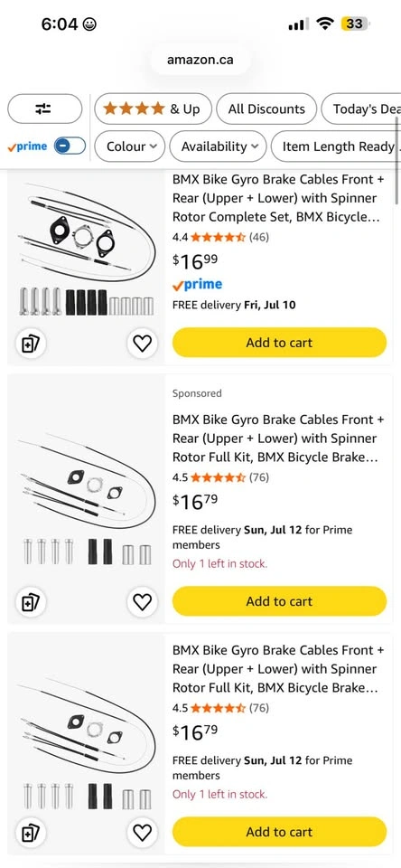
Task: Add the sponsored $16.79 kit to cart
Action: [279, 600]
